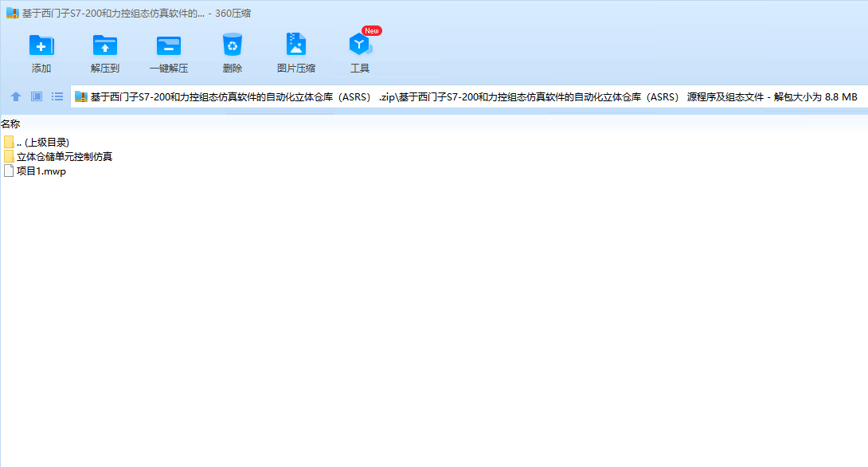The height and width of the screenshot is (467, 868).
Task: Select the 立体仓储单元控制仿真 folder
Action: tap(57, 157)
